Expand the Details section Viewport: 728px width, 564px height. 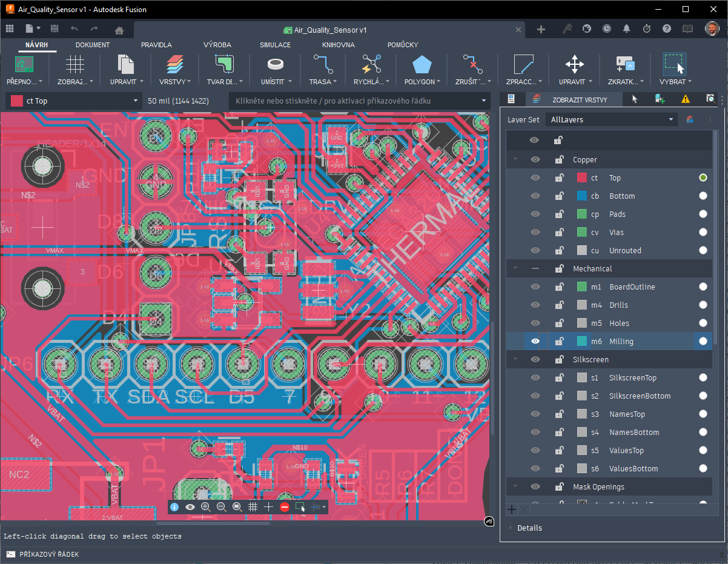click(529, 528)
